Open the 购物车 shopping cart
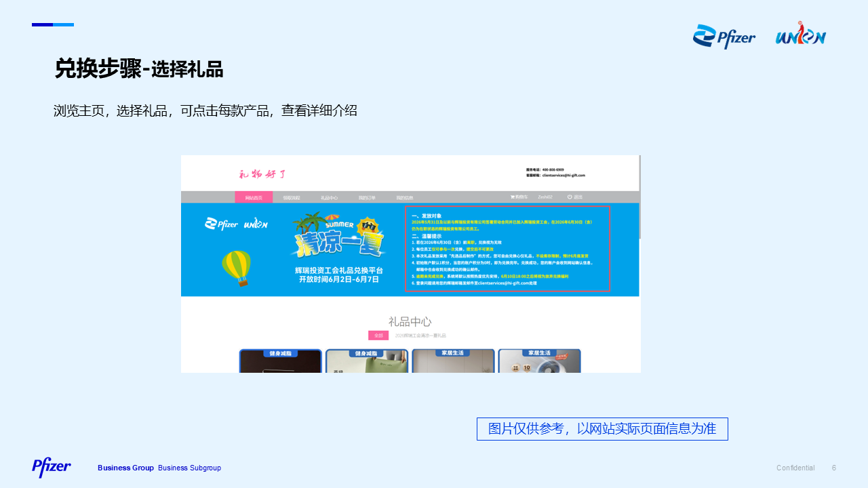 click(x=519, y=197)
